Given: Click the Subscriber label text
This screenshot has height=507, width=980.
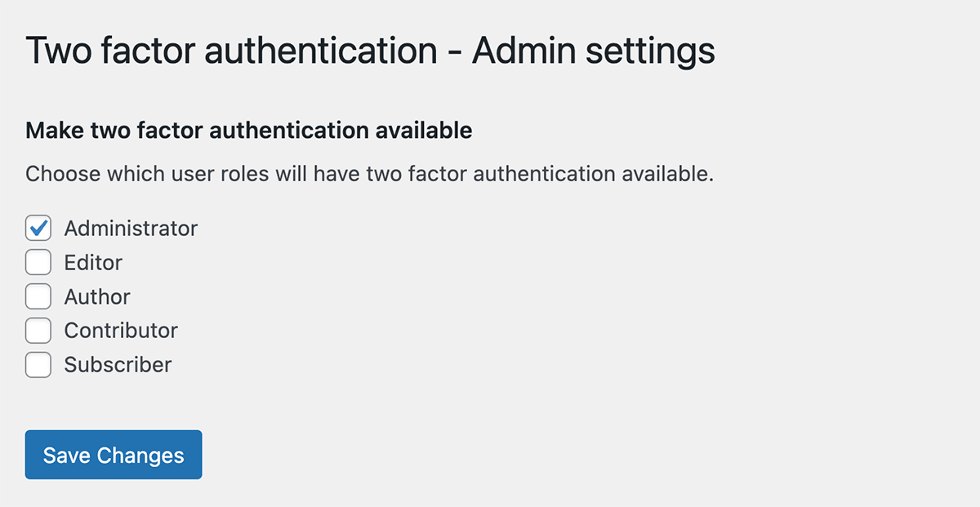Looking at the screenshot, I should [x=116, y=365].
